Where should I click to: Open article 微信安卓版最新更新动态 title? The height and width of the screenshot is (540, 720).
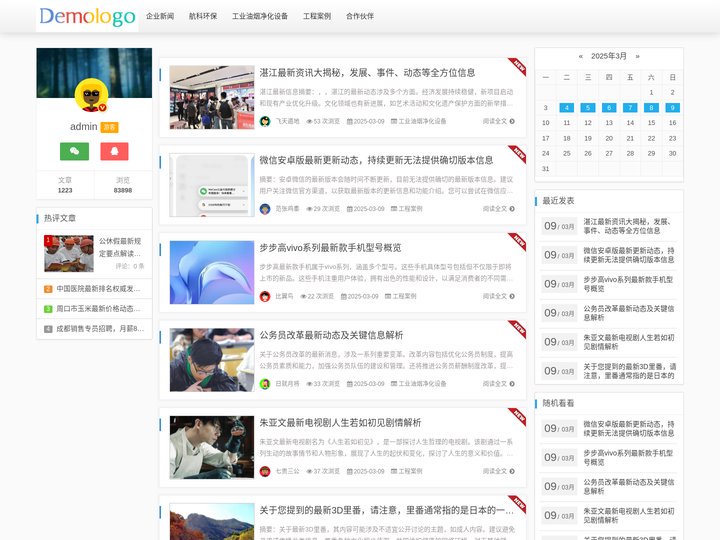point(376,160)
